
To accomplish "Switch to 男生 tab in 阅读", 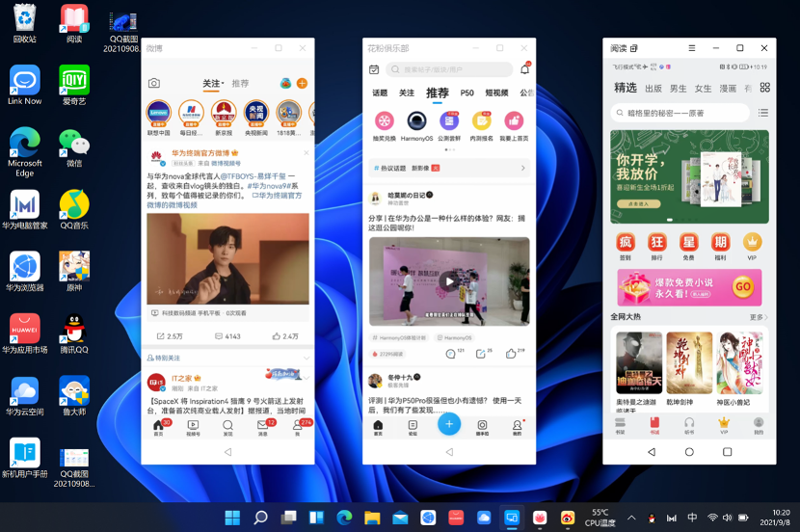I will [x=678, y=89].
